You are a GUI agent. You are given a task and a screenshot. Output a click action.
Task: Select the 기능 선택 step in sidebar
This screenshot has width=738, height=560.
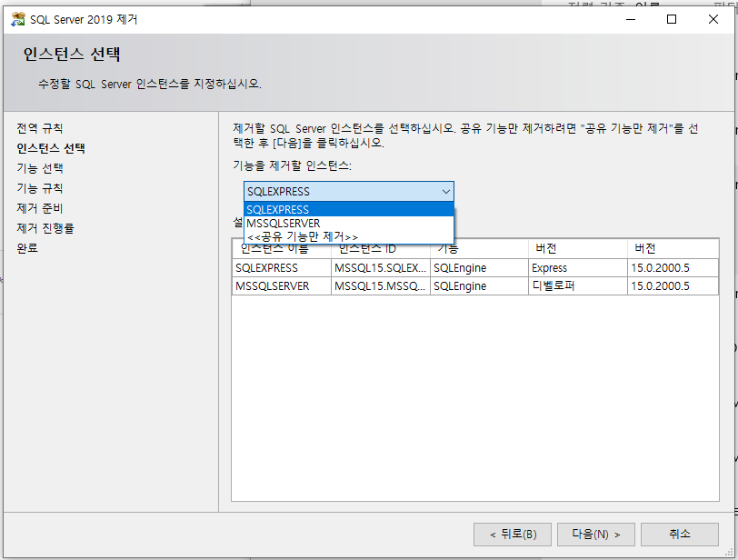coord(40,168)
